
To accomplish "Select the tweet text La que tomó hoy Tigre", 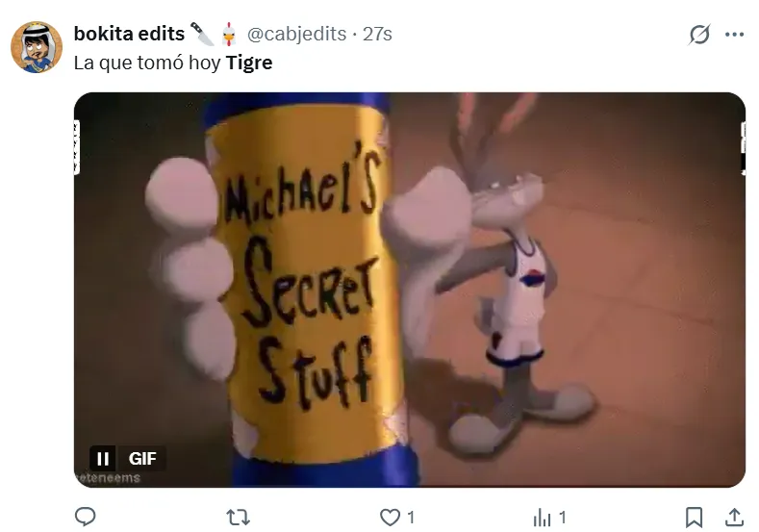I will click(173, 63).
